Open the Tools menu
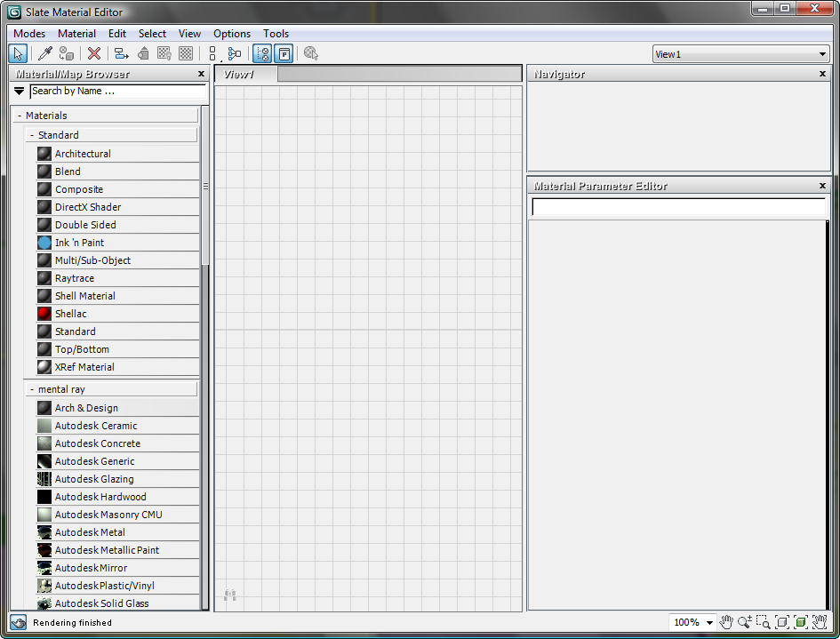840x639 pixels. coord(276,33)
